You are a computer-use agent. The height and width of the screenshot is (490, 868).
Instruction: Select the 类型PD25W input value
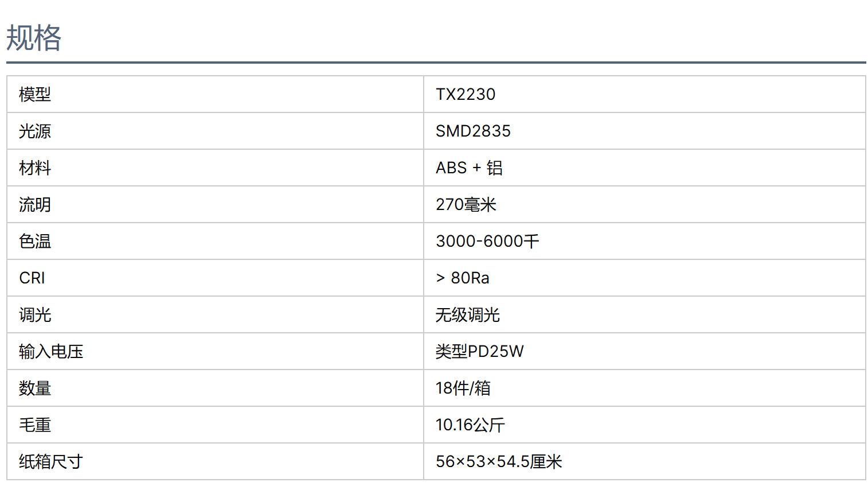coord(479,352)
